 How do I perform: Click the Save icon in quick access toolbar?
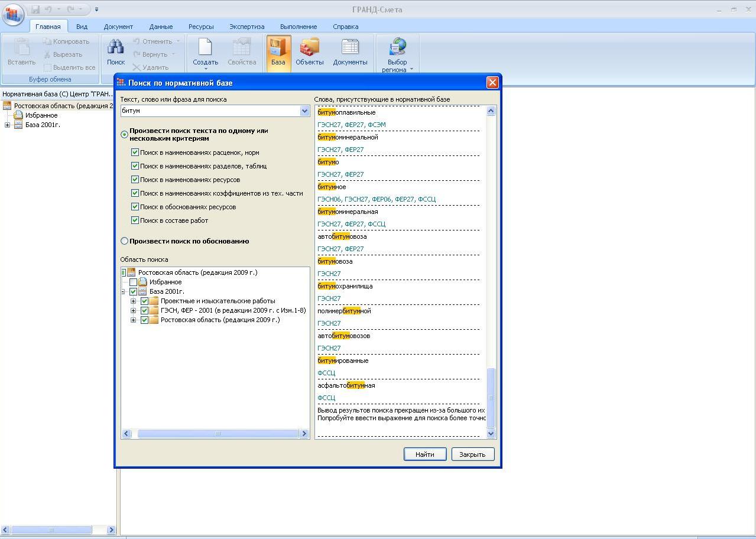pos(35,9)
